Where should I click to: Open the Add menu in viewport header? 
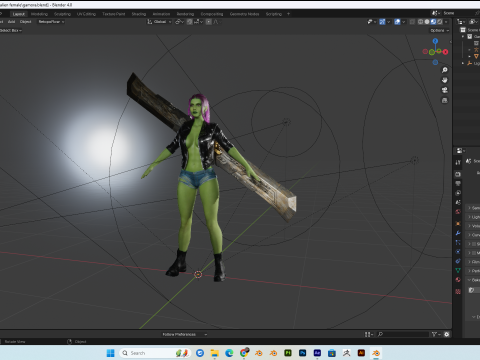tap(12, 22)
